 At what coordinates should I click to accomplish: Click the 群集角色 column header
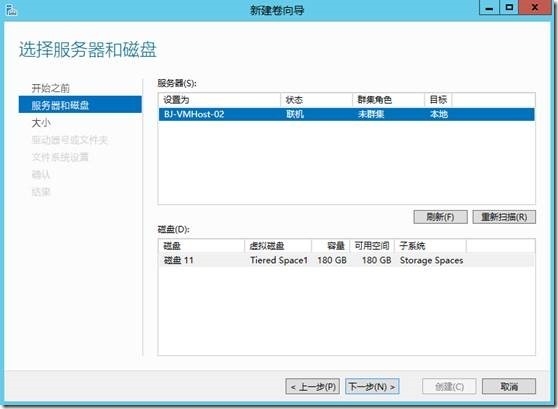point(389,100)
